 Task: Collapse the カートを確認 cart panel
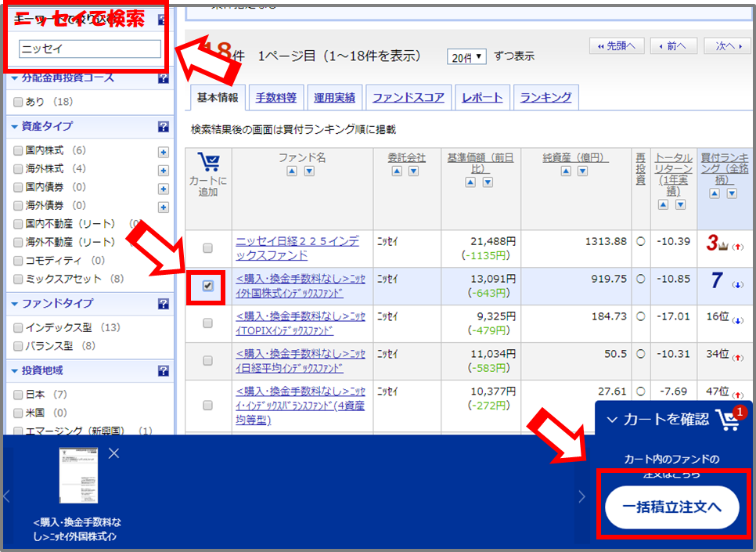click(657, 420)
